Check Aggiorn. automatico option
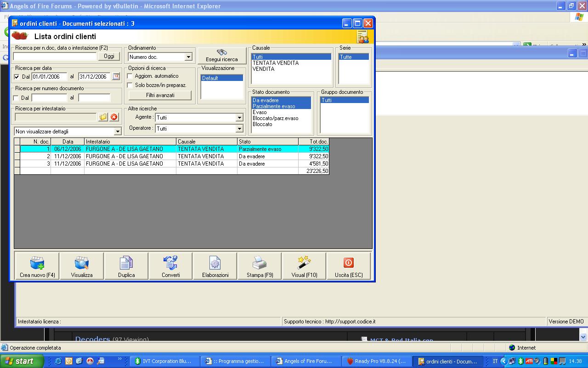Viewport: 588px width, 368px height. (130, 76)
